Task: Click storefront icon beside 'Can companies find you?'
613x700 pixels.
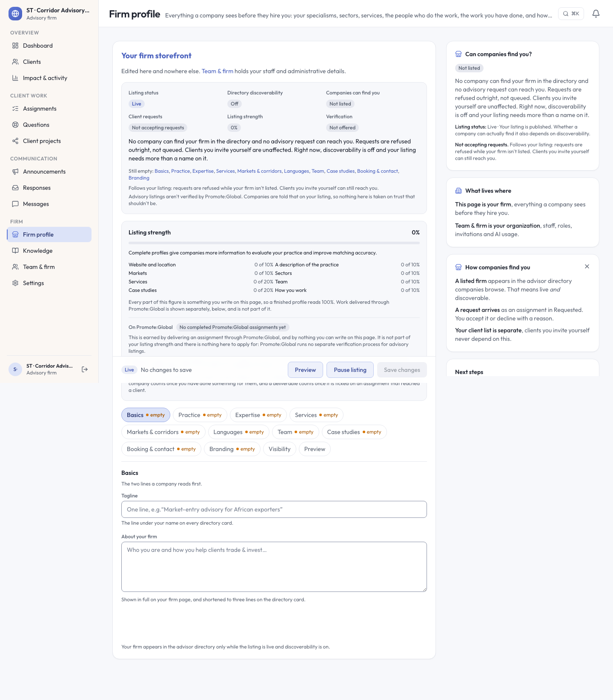Action: tap(458, 54)
